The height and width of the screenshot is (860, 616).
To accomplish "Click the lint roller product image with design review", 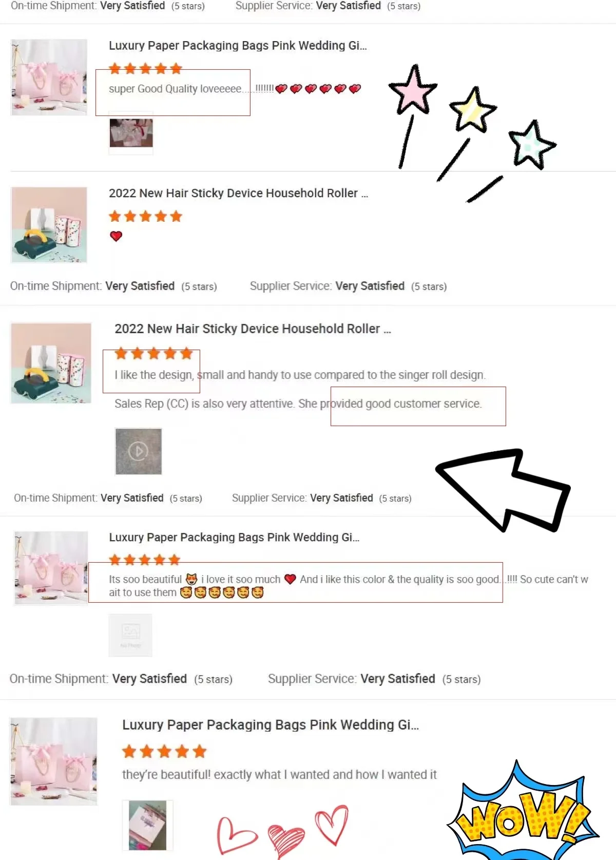I will coord(51,363).
